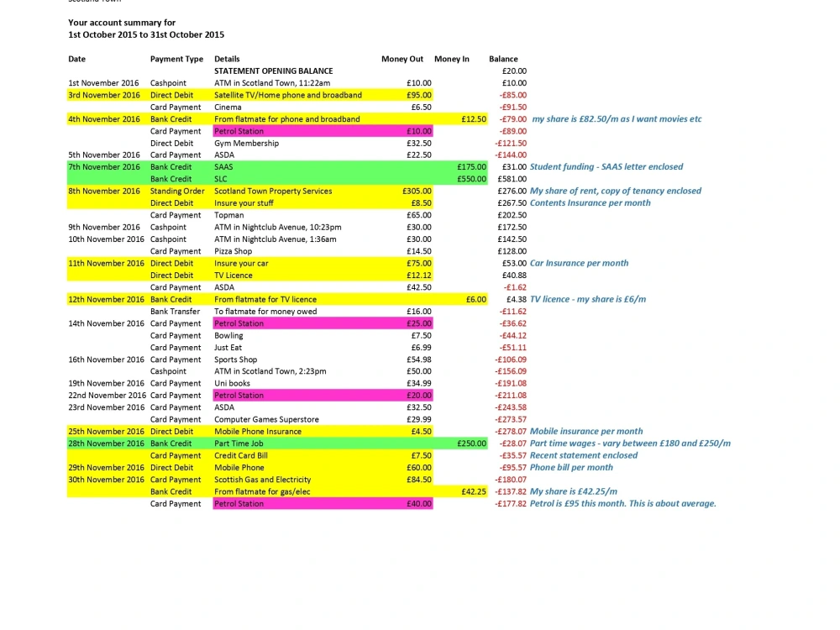Click the 'Bank Transfer' payment type
840x630 pixels.
(175, 312)
